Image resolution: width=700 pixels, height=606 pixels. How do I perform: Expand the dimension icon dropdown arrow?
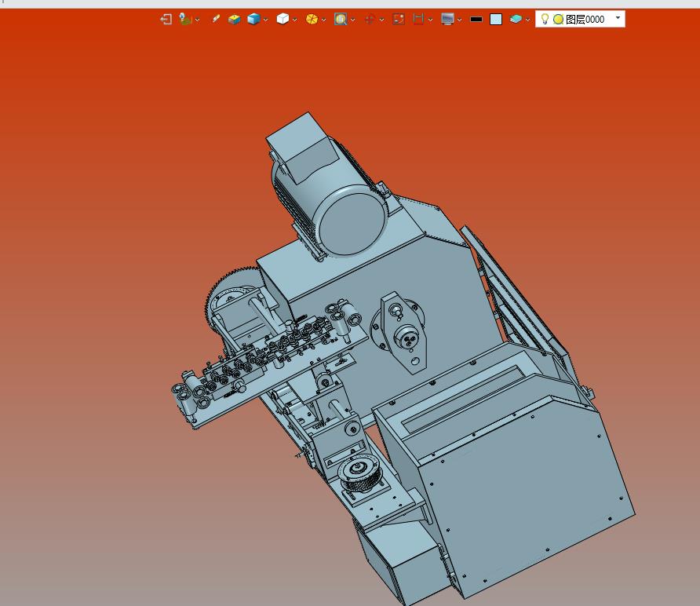click(430, 20)
